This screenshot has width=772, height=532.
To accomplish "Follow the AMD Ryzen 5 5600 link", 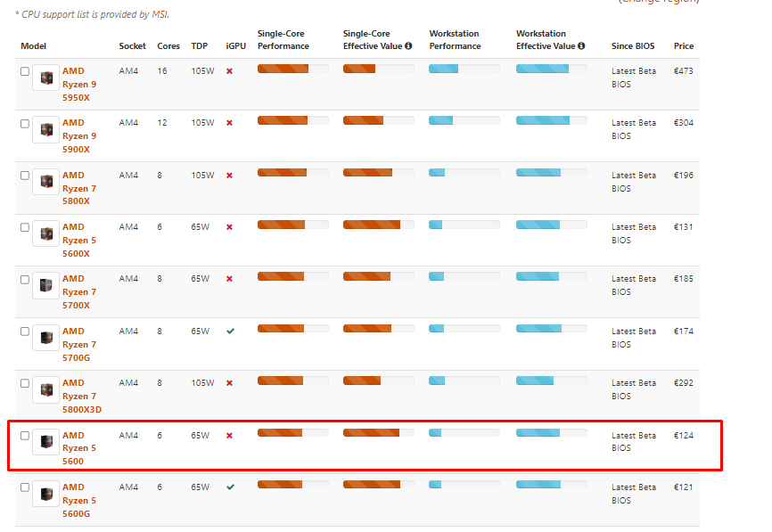I will point(79,448).
